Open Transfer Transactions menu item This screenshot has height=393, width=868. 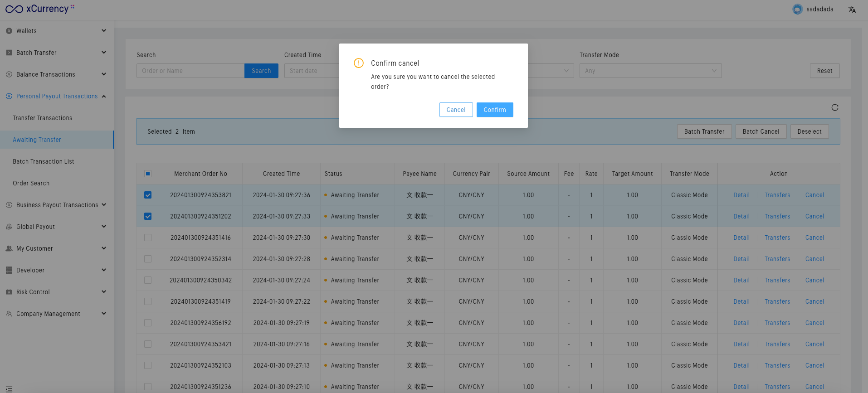pos(43,118)
